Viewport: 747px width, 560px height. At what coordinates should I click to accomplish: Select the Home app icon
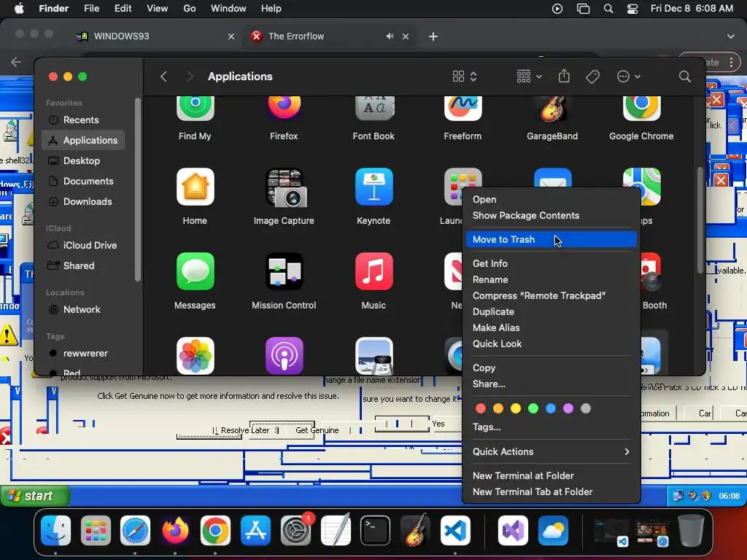pyautogui.click(x=195, y=187)
